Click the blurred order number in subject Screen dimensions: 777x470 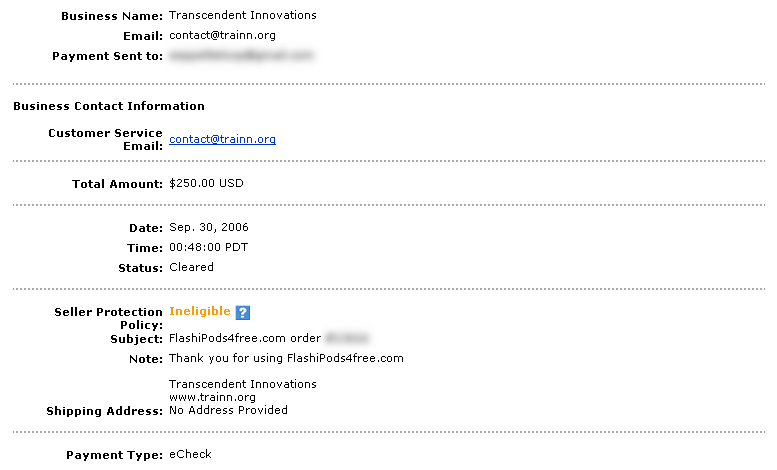(347, 338)
